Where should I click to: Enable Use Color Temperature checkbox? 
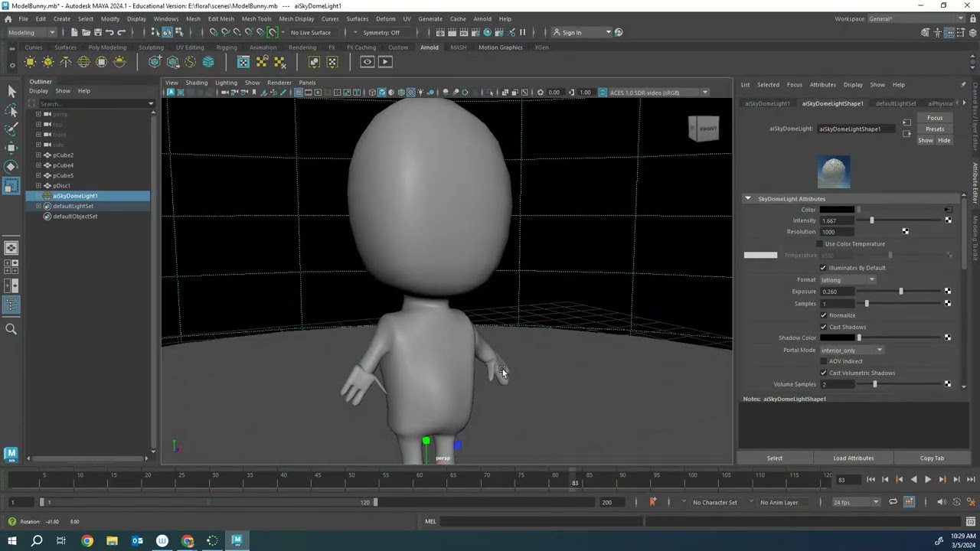click(820, 244)
